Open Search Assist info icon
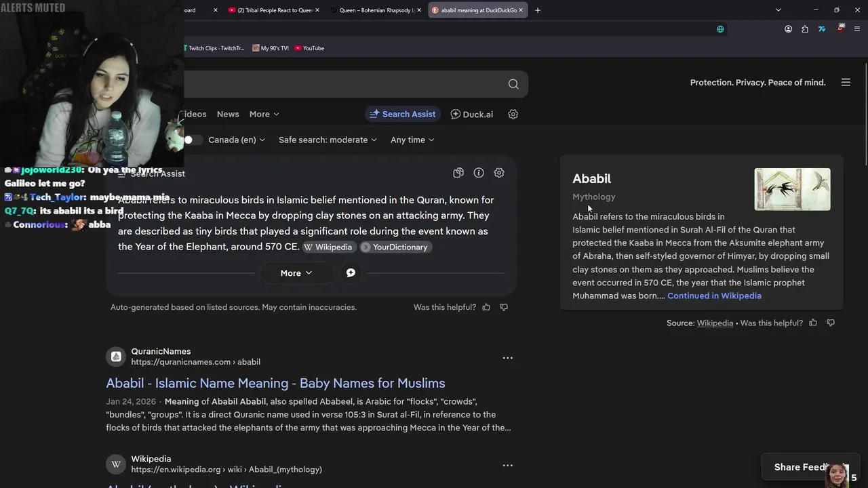Screen dimensions: 868x488 tap(479, 173)
